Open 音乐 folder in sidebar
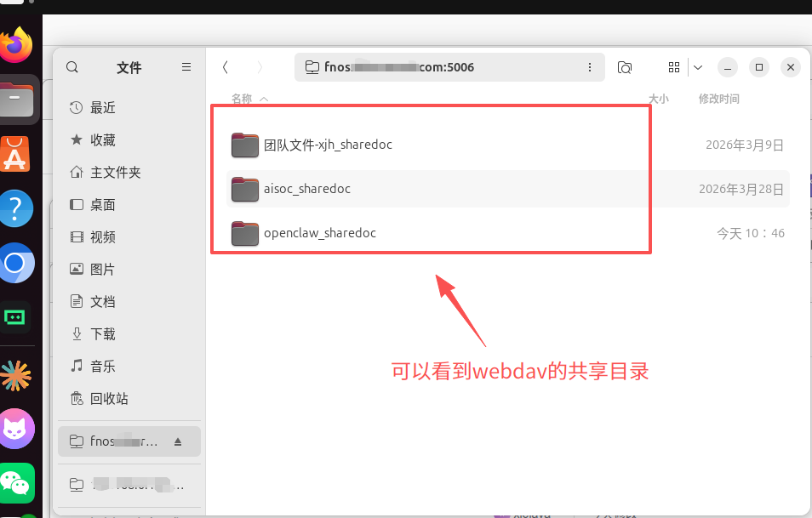 click(129, 367)
